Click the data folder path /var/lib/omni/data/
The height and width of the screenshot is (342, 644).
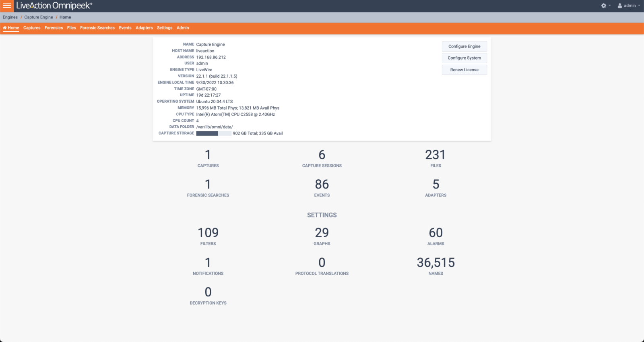click(215, 127)
